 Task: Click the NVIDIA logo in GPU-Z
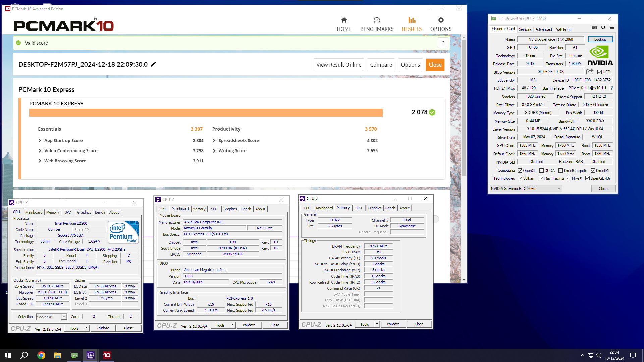coord(600,55)
